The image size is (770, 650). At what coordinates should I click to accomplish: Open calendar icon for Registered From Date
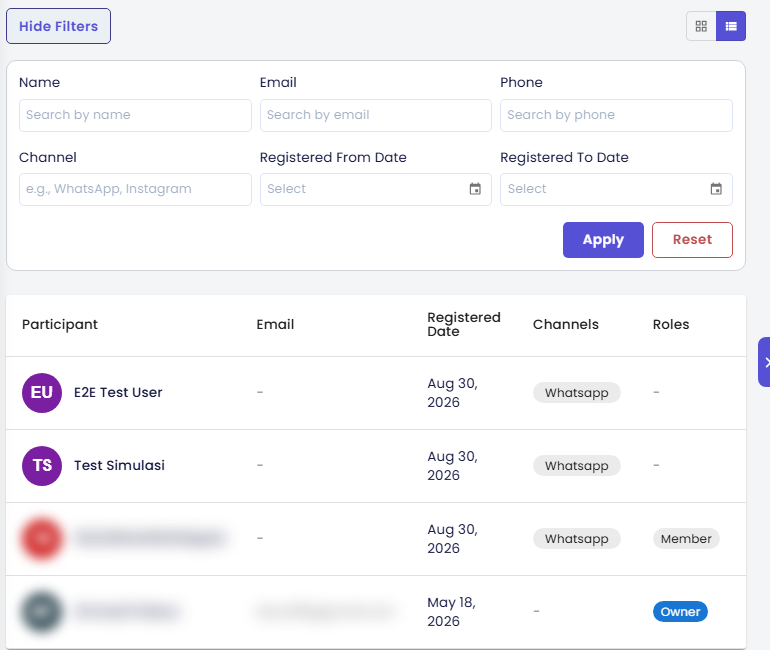(x=475, y=189)
